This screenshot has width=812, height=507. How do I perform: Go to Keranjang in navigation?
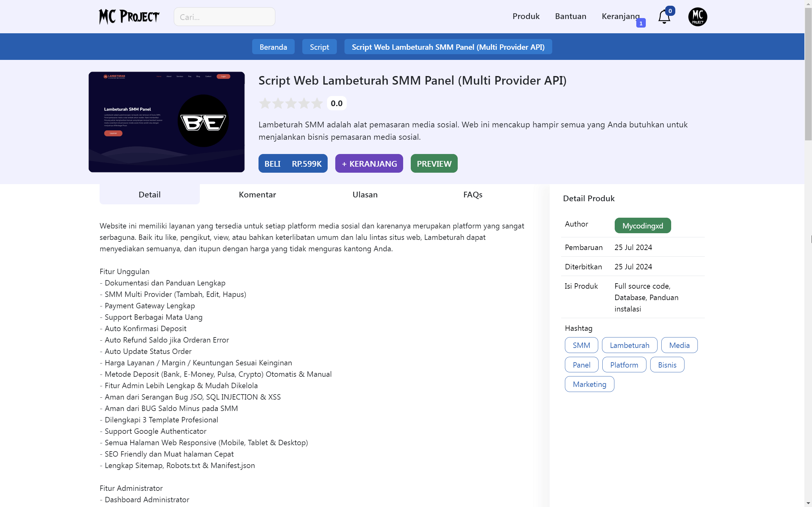tap(620, 16)
